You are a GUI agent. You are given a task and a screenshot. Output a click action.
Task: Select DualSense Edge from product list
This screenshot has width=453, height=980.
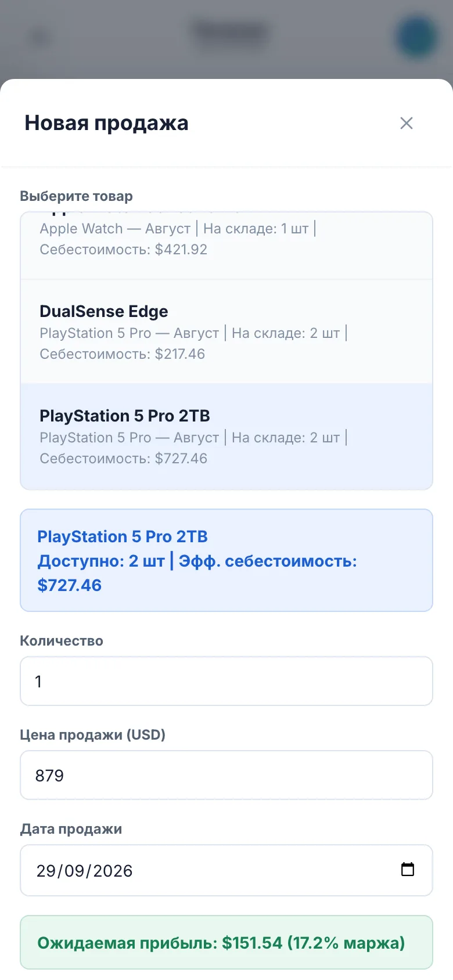pyautogui.click(x=227, y=332)
